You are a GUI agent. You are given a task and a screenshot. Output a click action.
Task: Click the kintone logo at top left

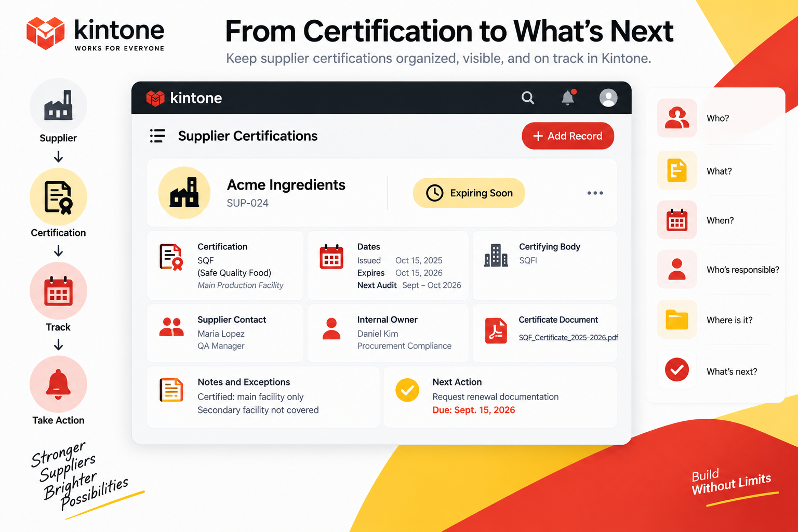click(96, 33)
